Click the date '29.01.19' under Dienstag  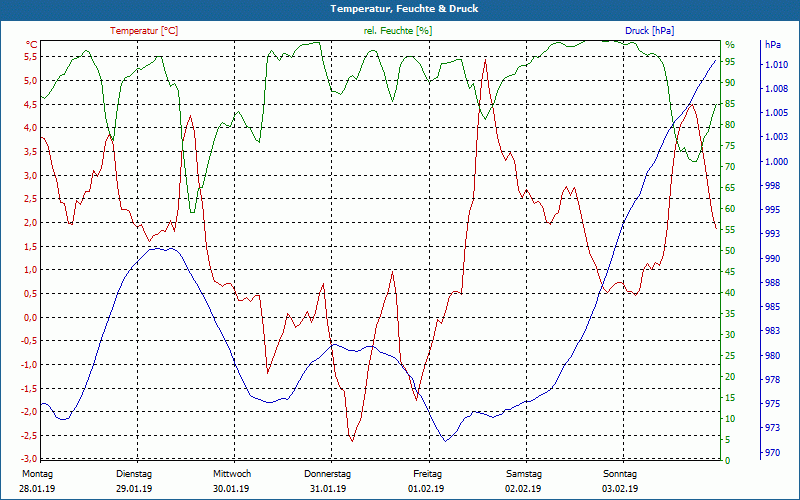[x=134, y=489]
